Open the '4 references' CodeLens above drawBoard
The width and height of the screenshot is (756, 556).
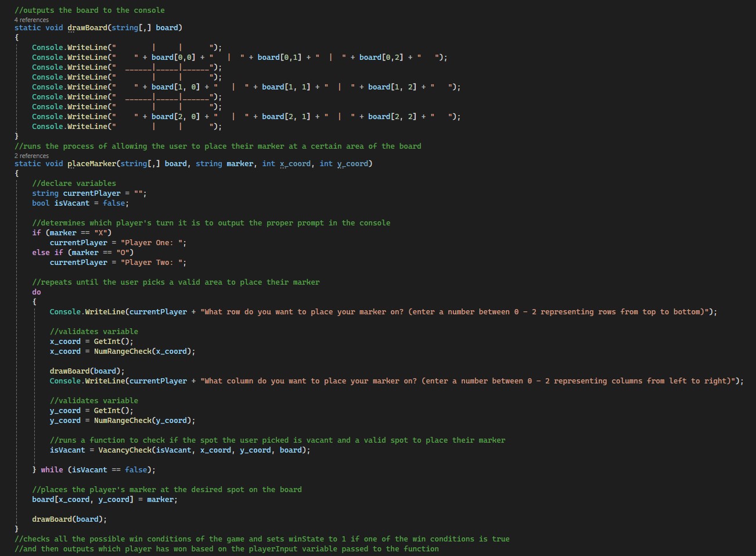click(x=31, y=20)
